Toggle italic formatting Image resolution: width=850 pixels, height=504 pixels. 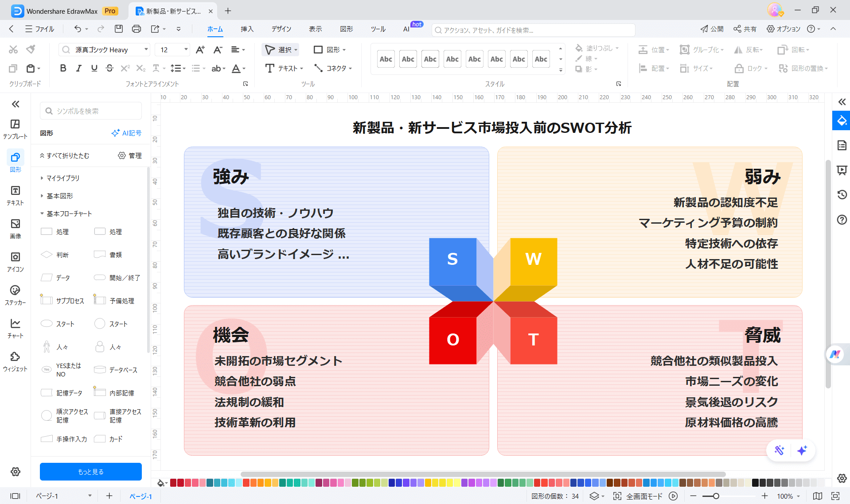[78, 68]
